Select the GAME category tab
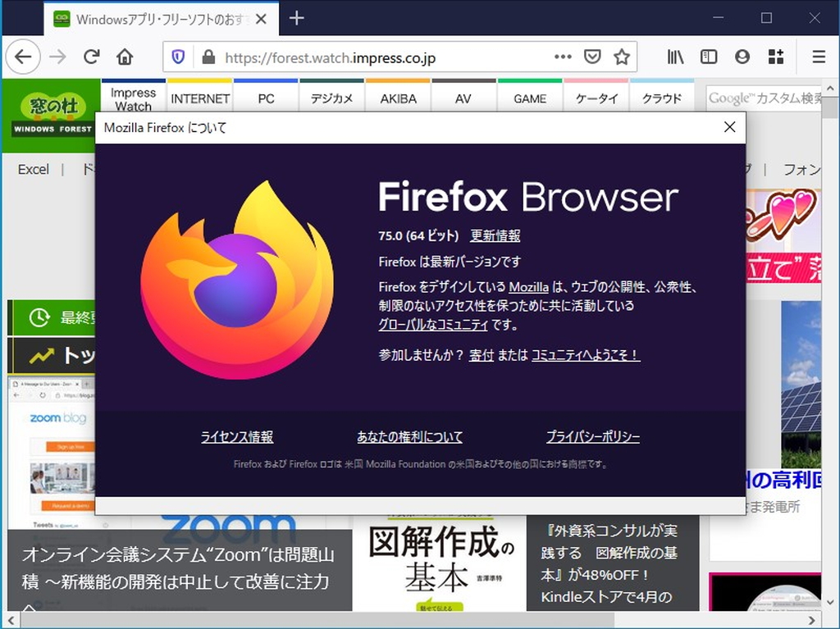 click(529, 98)
